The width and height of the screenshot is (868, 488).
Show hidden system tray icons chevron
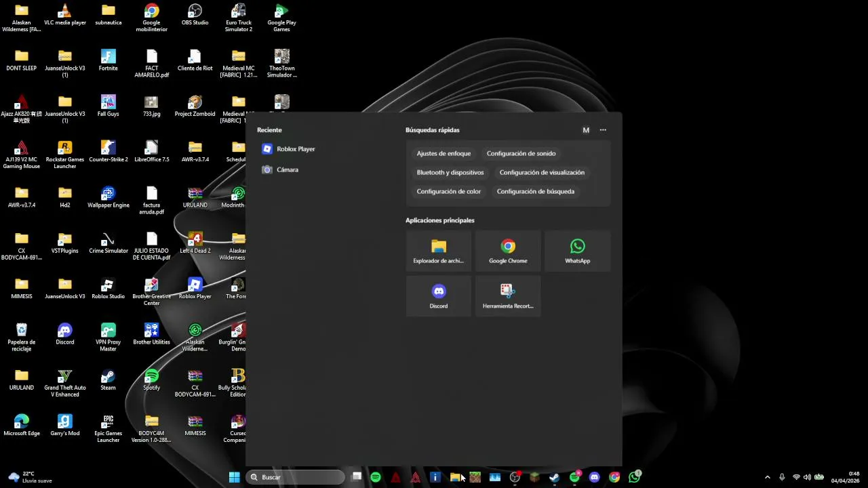[x=768, y=477]
